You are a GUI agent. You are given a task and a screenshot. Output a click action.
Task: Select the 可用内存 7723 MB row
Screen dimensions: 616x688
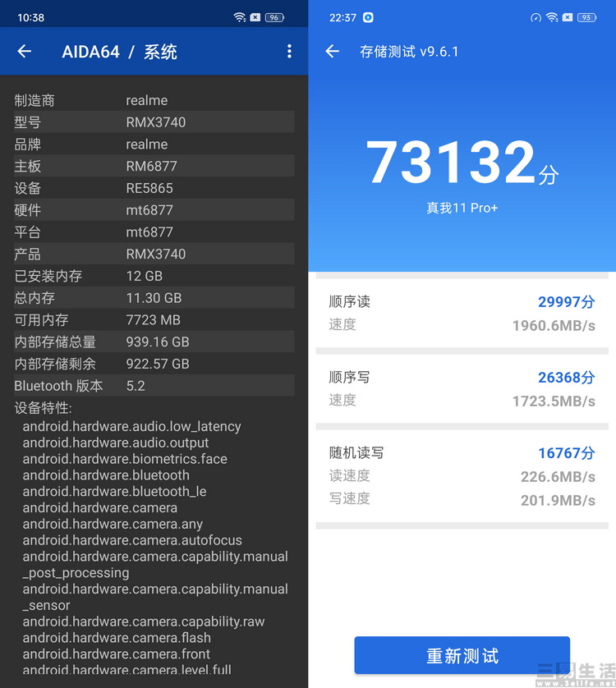pos(154,319)
